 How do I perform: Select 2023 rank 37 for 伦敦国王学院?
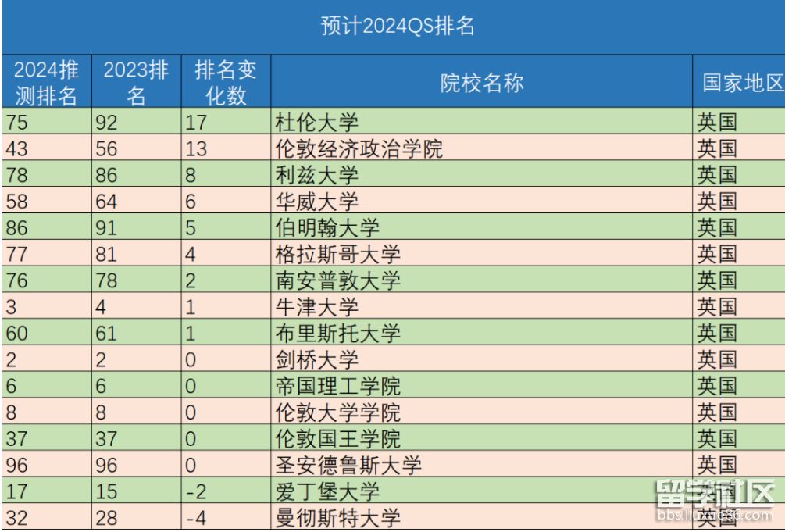(x=106, y=439)
